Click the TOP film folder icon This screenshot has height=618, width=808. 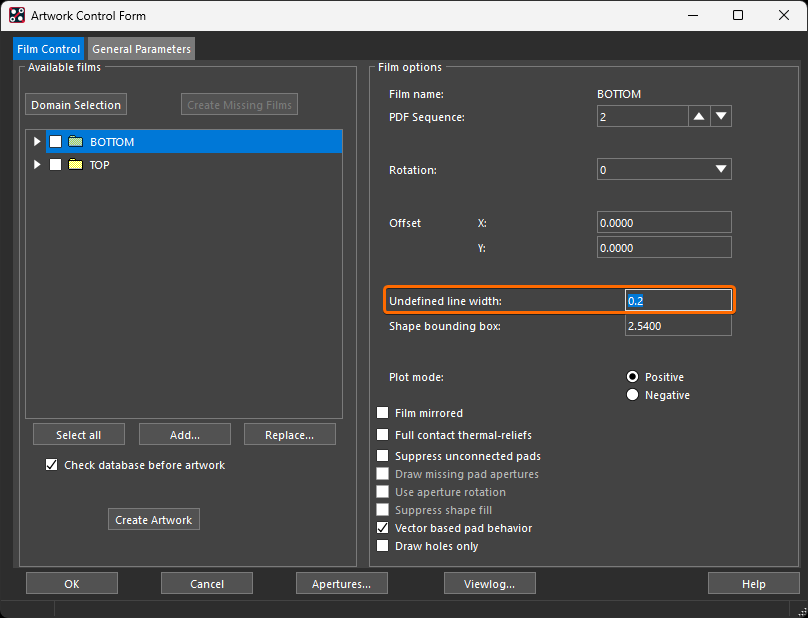point(75,165)
